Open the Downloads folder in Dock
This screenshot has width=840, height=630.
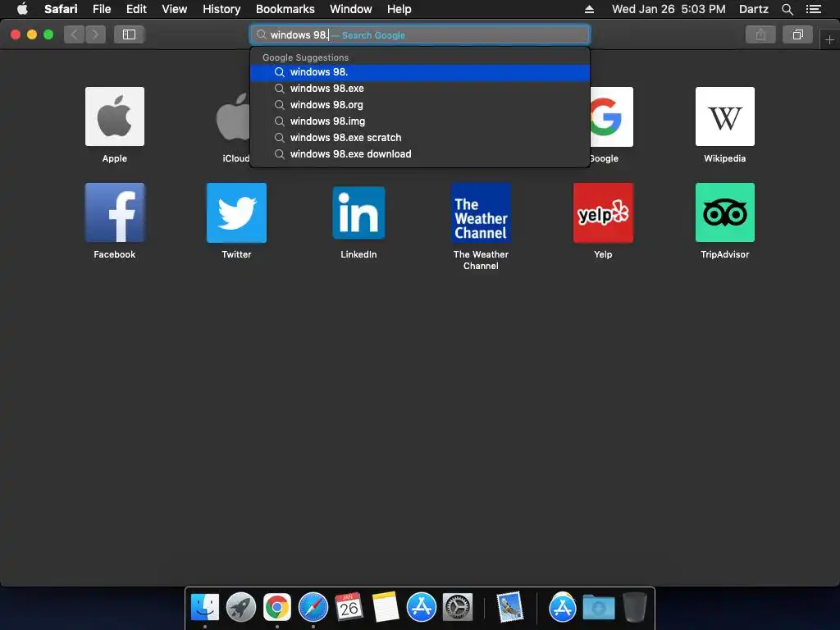[x=598, y=608]
